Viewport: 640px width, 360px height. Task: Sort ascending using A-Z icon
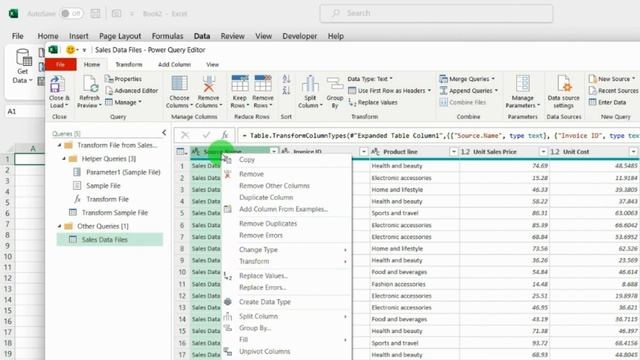(286, 79)
